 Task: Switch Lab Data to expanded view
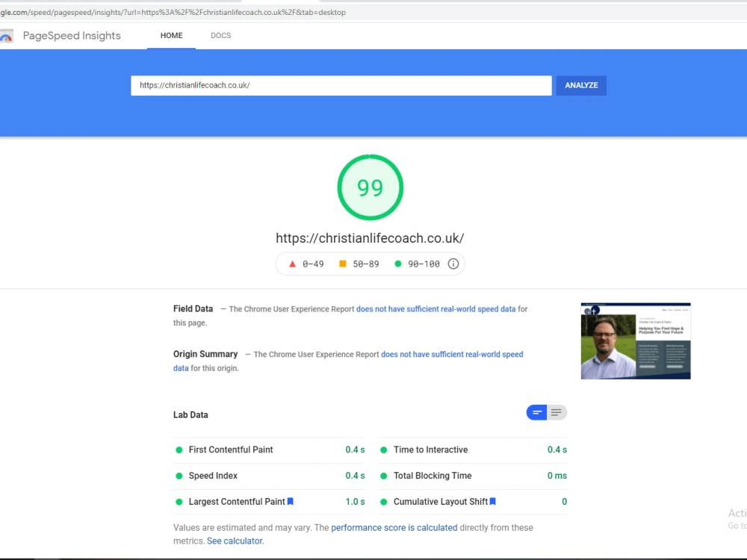point(557,412)
